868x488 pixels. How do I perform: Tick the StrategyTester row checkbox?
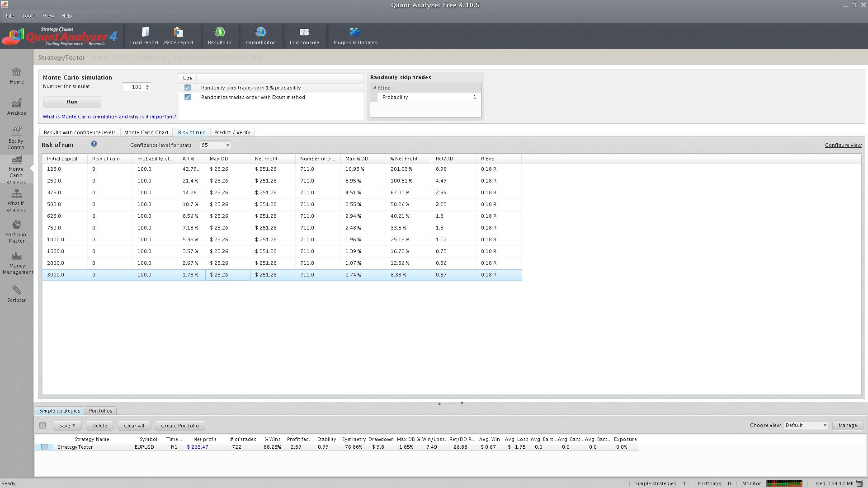44,447
